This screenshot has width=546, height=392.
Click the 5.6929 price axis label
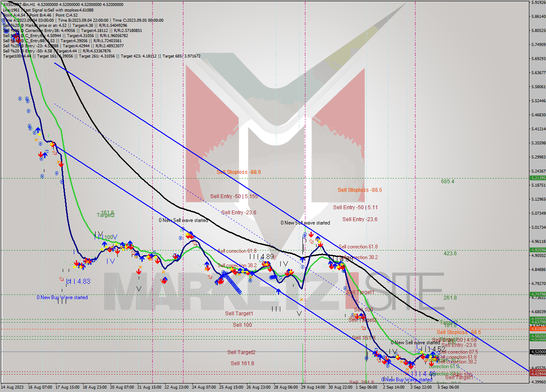[538, 58]
